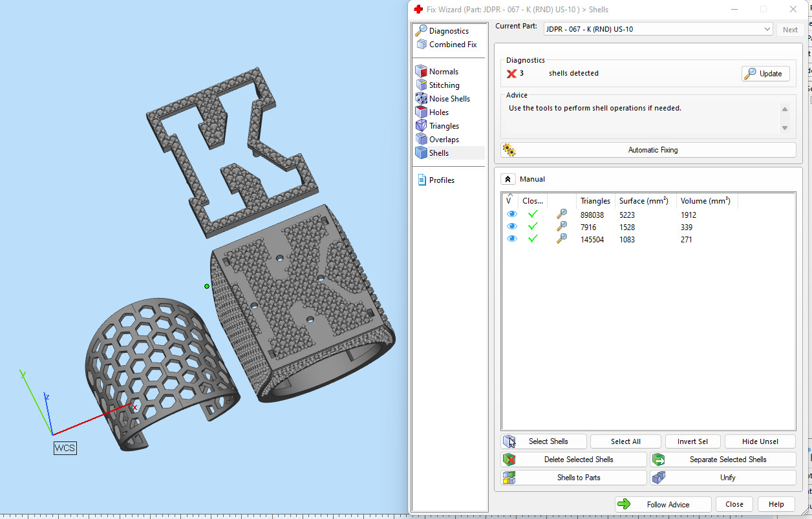The width and height of the screenshot is (812, 519).
Task: Click the Follow Advice button
Action: point(663,505)
